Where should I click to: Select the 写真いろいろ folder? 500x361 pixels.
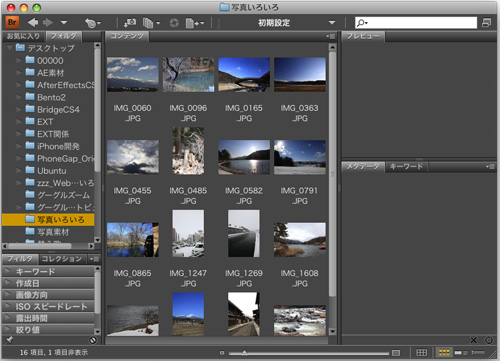[48, 220]
